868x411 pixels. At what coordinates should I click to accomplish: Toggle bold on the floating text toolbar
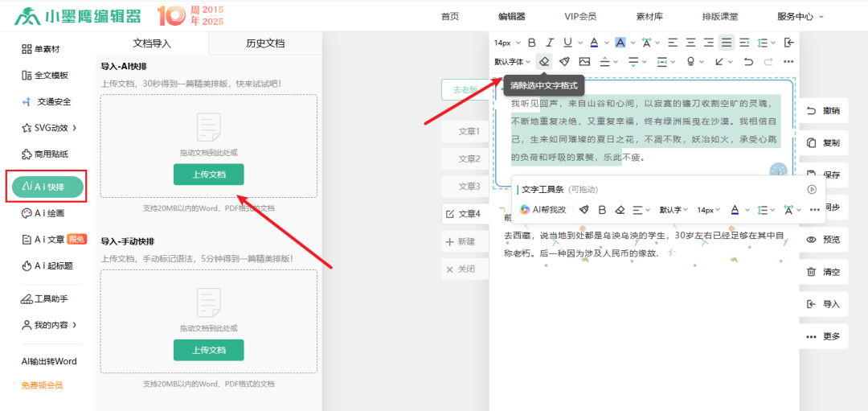coord(602,210)
